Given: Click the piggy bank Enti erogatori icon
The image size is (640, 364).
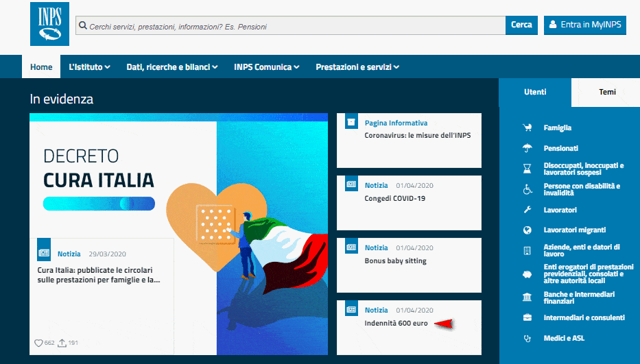Looking at the screenshot, I should click(x=528, y=274).
